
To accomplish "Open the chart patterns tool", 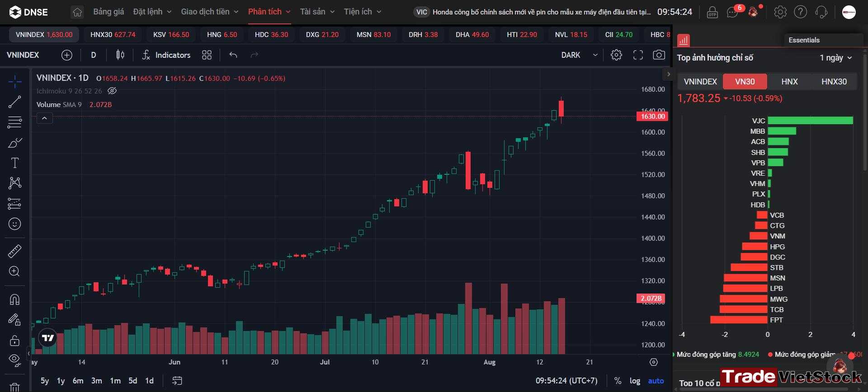I will (x=15, y=183).
